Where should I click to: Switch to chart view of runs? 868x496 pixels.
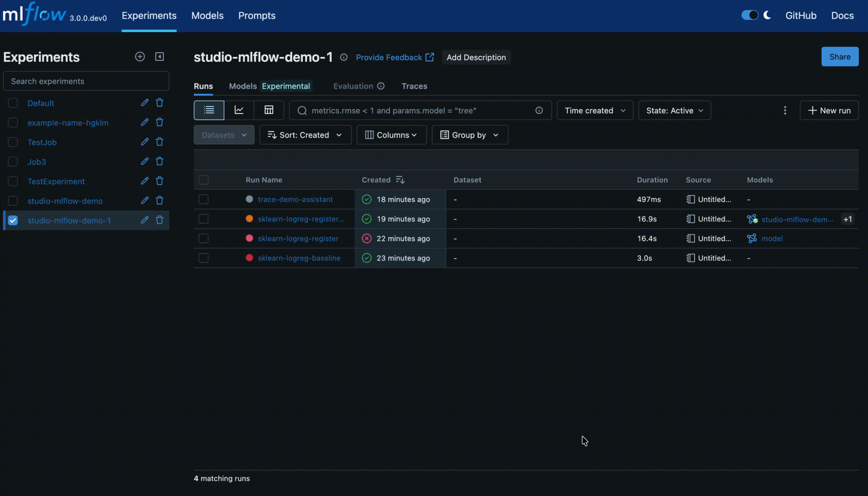click(x=239, y=110)
